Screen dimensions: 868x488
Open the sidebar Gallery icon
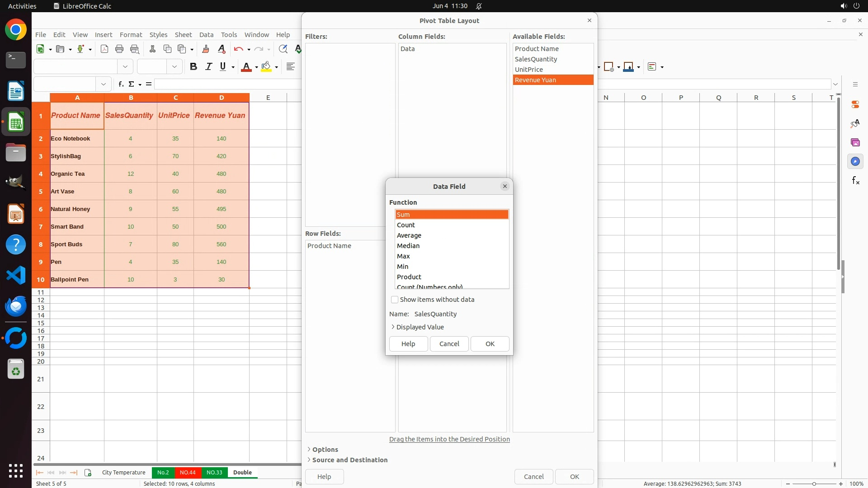point(855,143)
